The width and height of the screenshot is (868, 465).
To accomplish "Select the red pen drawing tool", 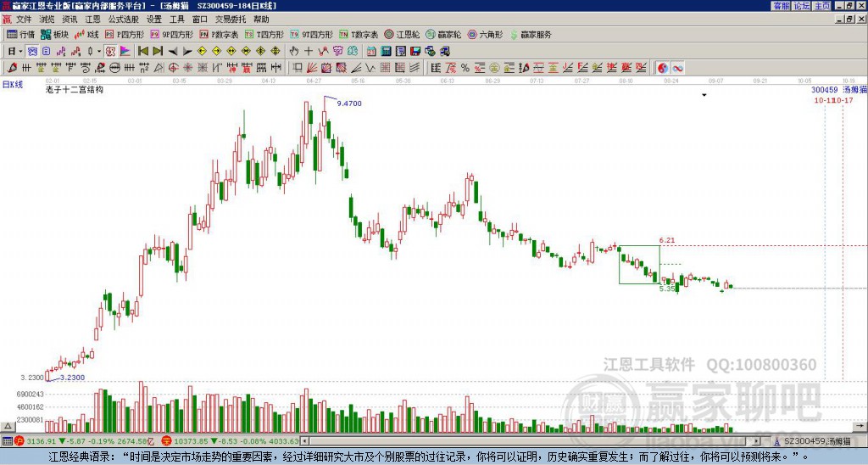I will click(12, 68).
